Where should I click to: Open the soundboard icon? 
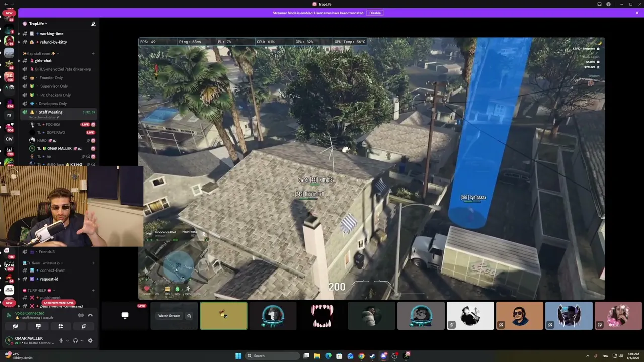84,326
